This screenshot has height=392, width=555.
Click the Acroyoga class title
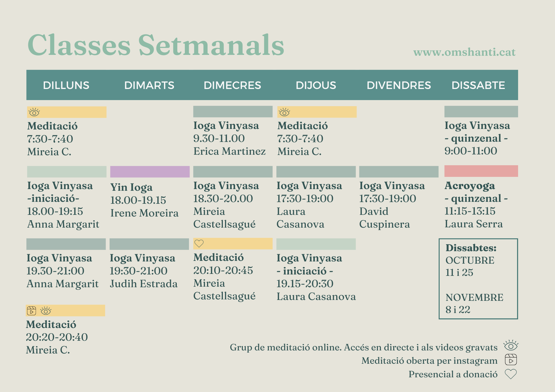[470, 186]
